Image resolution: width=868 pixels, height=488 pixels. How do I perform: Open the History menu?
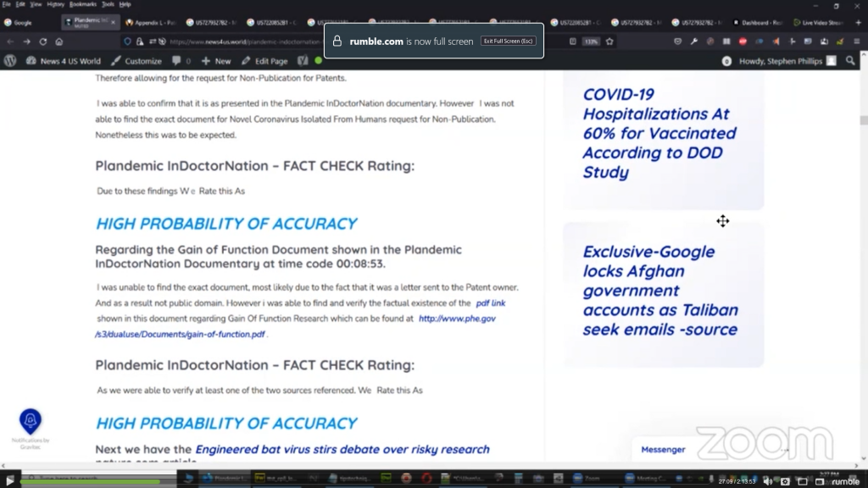coord(55,4)
